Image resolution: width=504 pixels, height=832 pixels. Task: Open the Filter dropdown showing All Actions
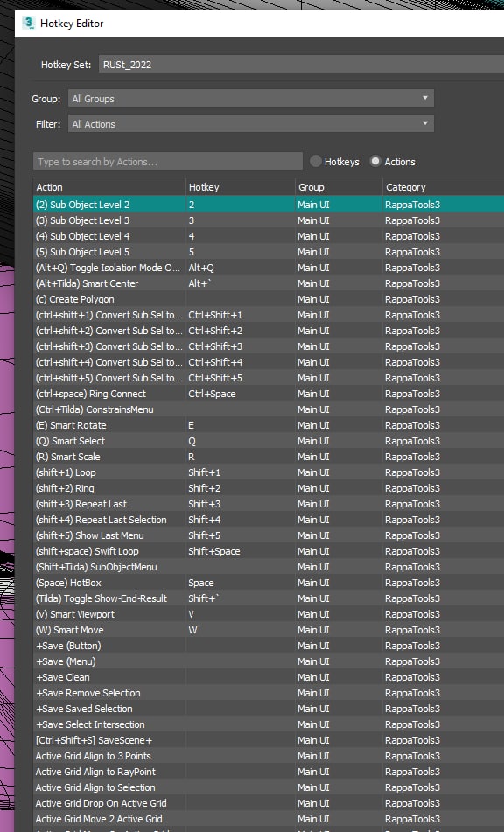tap(251, 124)
